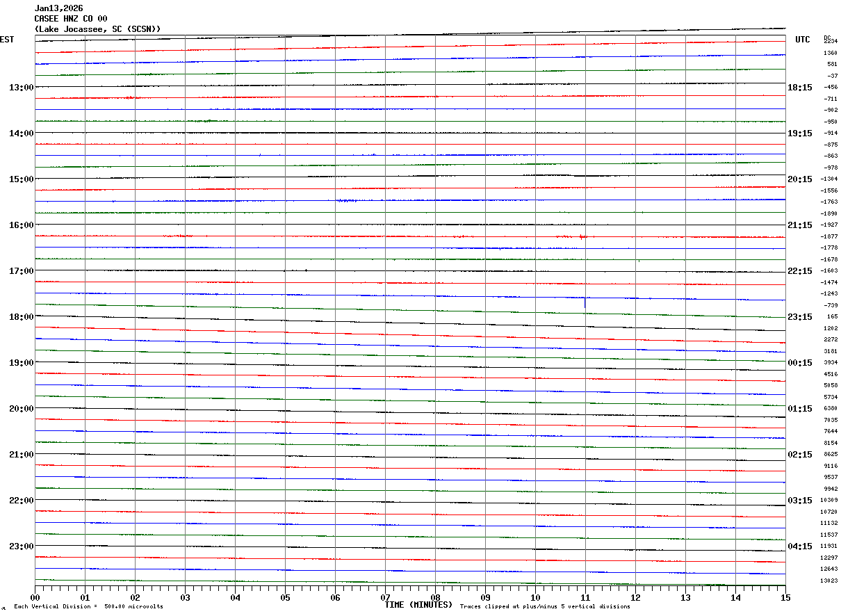Viewport: 841px width, 616px height.
Task: Click the DC offset value "10309"
Action: 829,501
